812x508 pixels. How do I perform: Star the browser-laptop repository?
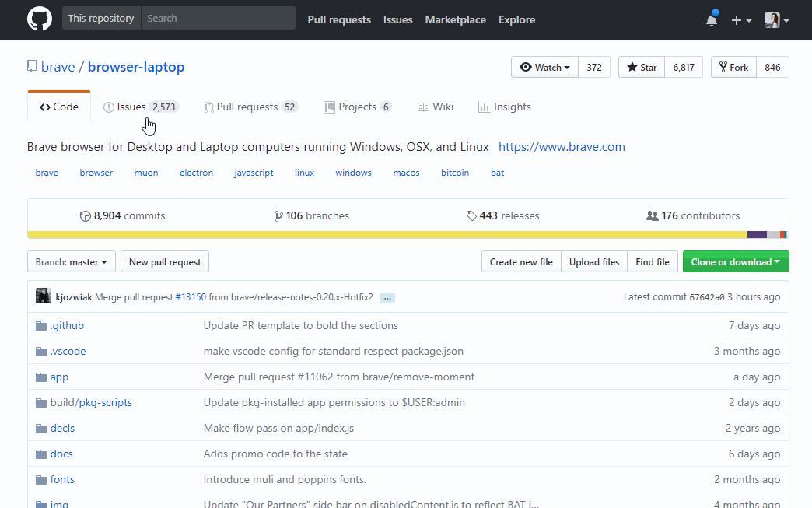pos(642,68)
